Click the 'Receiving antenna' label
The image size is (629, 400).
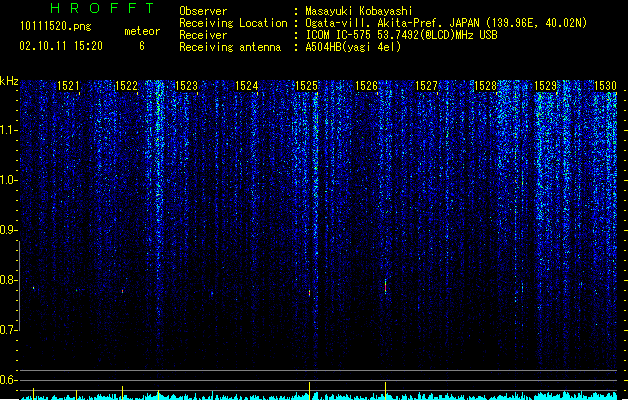tap(230, 47)
